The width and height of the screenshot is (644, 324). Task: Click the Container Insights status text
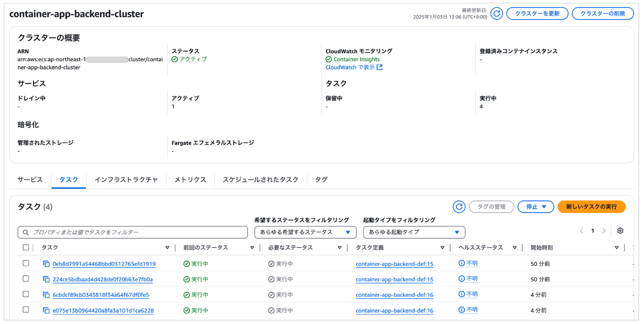(x=356, y=59)
